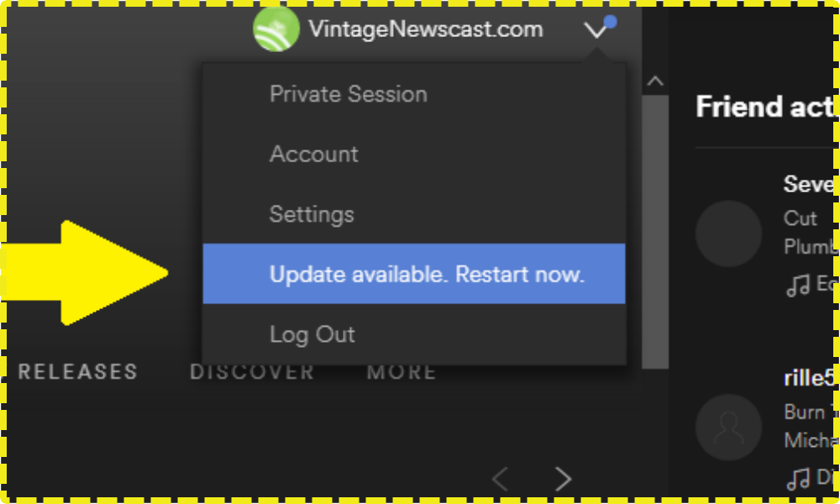
Task: Select Update available. Restart now.
Action: coord(413,274)
